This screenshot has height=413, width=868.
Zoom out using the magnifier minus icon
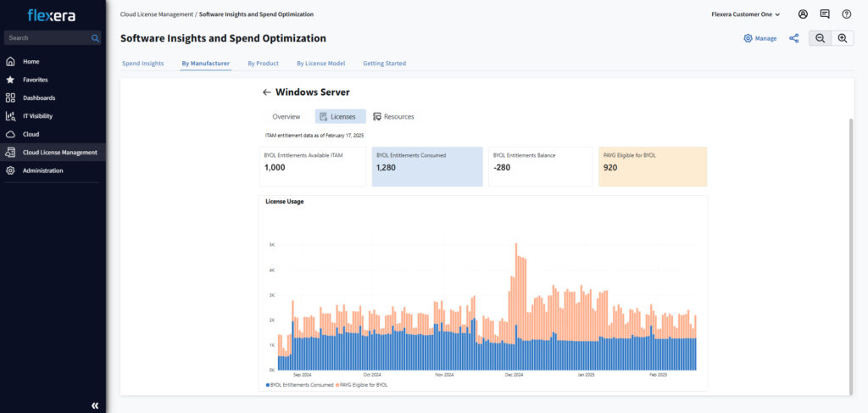pyautogui.click(x=820, y=38)
